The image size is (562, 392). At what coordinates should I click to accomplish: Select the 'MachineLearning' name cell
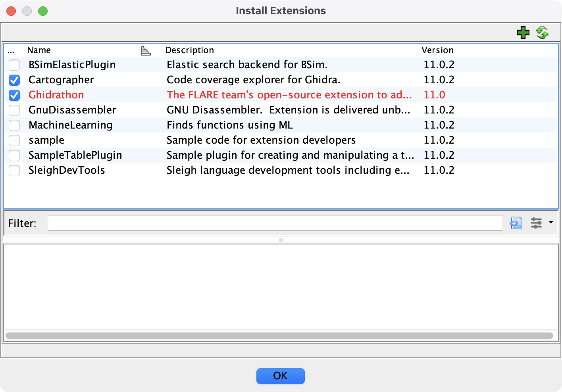pyautogui.click(x=71, y=125)
